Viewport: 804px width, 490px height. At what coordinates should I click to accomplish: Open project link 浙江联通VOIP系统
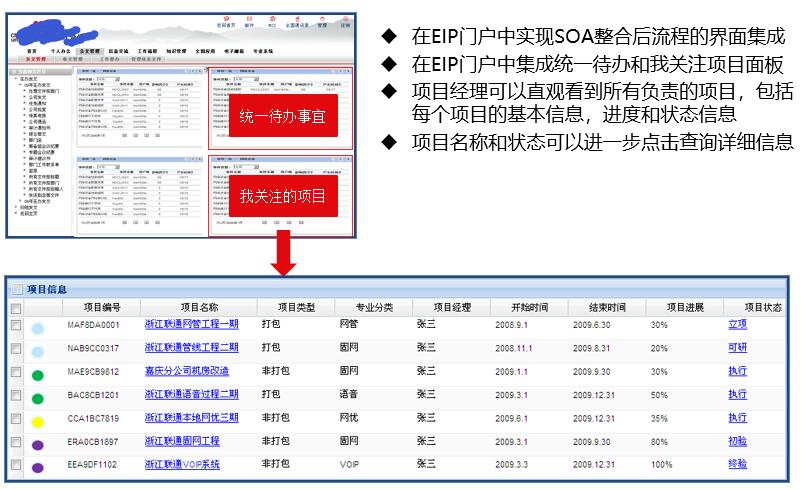(x=182, y=464)
